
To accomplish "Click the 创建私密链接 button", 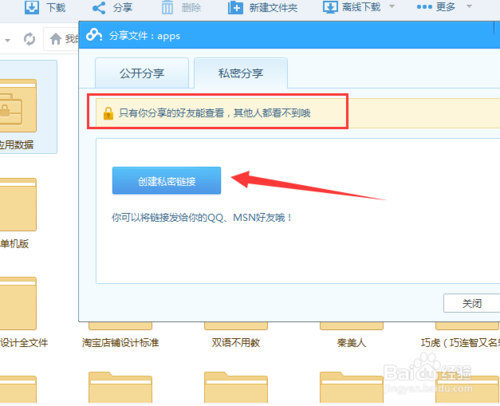I will click(166, 181).
